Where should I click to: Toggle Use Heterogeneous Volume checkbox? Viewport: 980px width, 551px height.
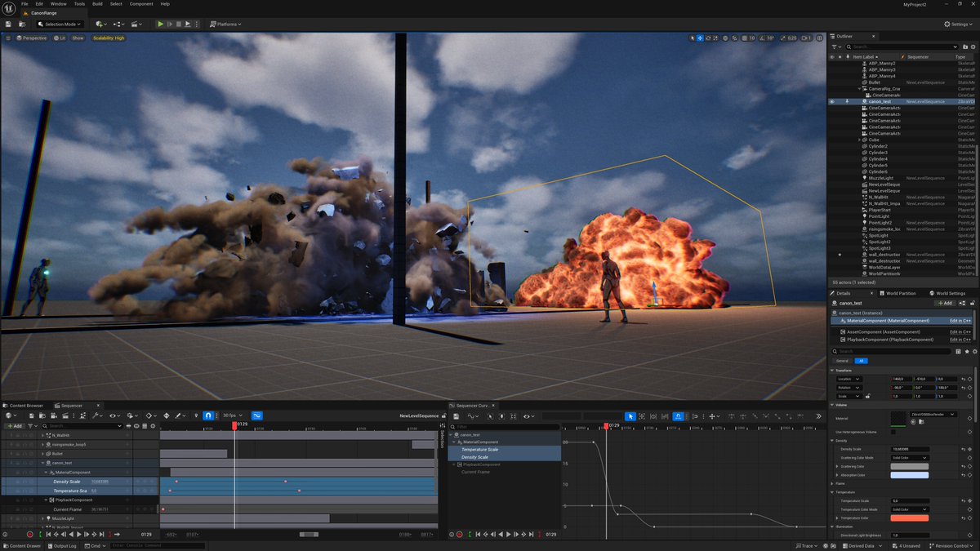[893, 431]
